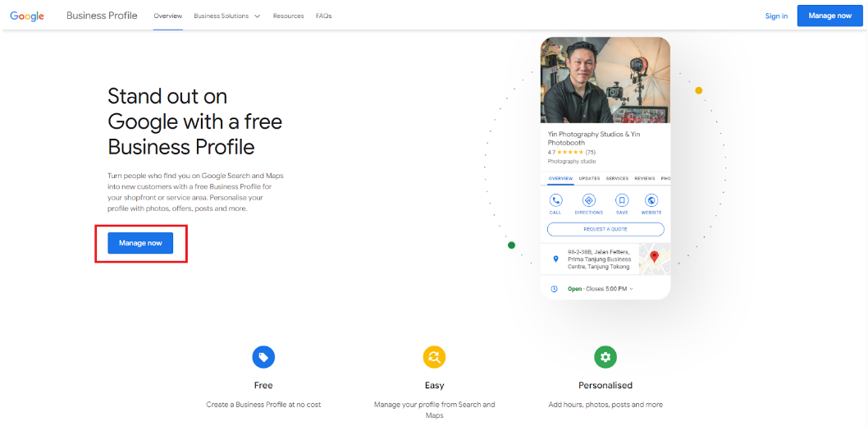Screen dimensions: 868x431
Task: Expand the Business Solutions dropdown menu
Action: pos(227,16)
